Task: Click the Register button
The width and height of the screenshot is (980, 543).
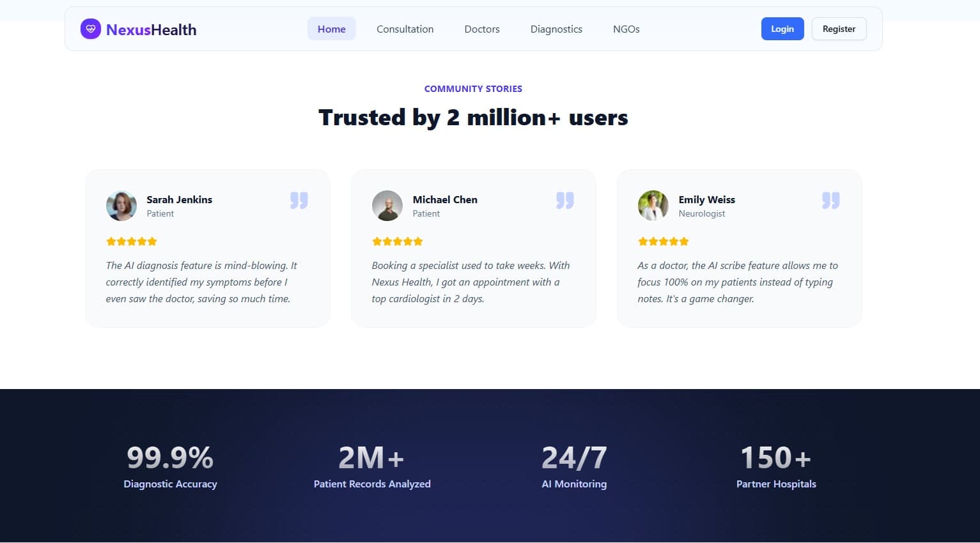Action: tap(839, 29)
